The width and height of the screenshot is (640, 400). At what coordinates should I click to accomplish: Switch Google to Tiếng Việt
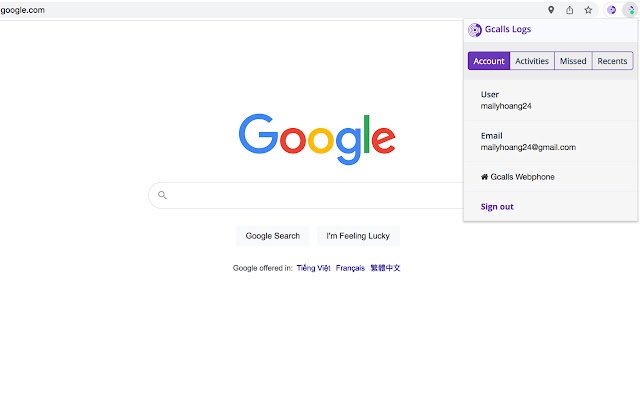click(x=313, y=268)
